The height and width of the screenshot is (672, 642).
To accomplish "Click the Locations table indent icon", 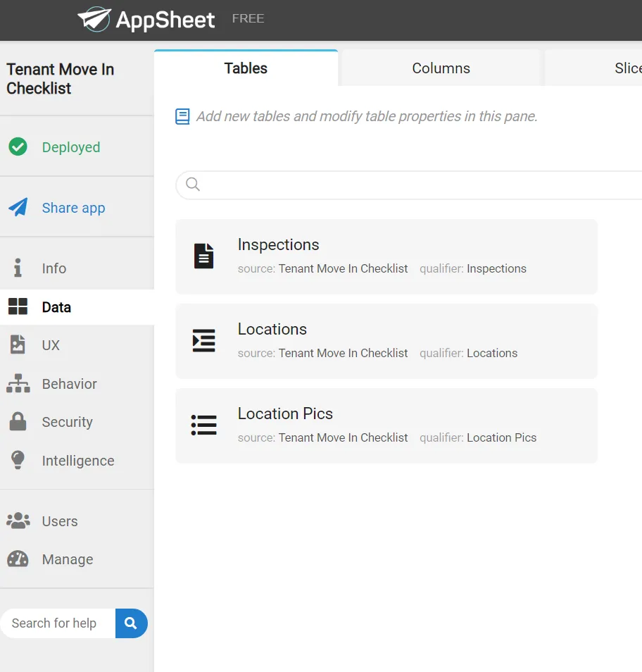I will pos(204,341).
